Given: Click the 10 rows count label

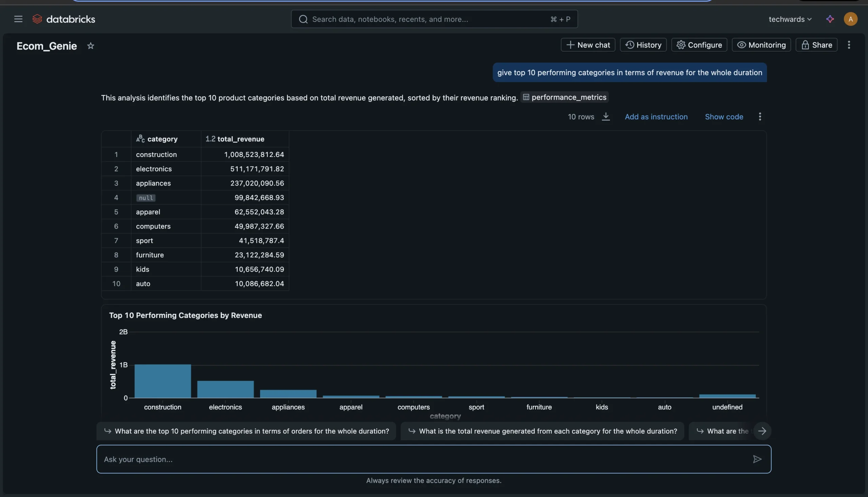Looking at the screenshot, I should tap(580, 117).
